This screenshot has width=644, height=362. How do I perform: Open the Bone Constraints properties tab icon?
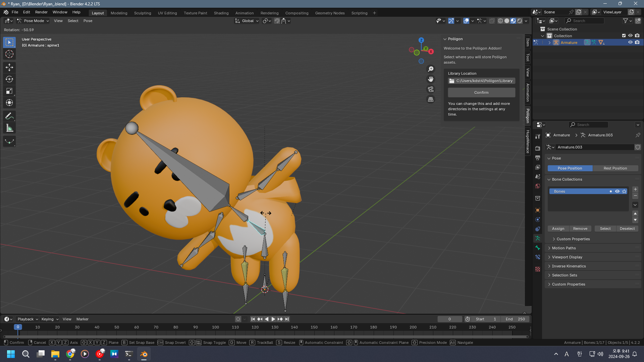(538, 257)
